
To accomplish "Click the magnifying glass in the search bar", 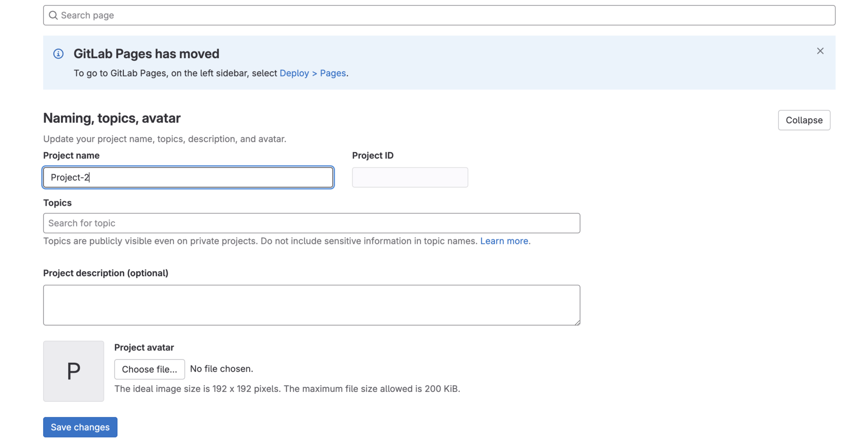I will click(x=53, y=15).
